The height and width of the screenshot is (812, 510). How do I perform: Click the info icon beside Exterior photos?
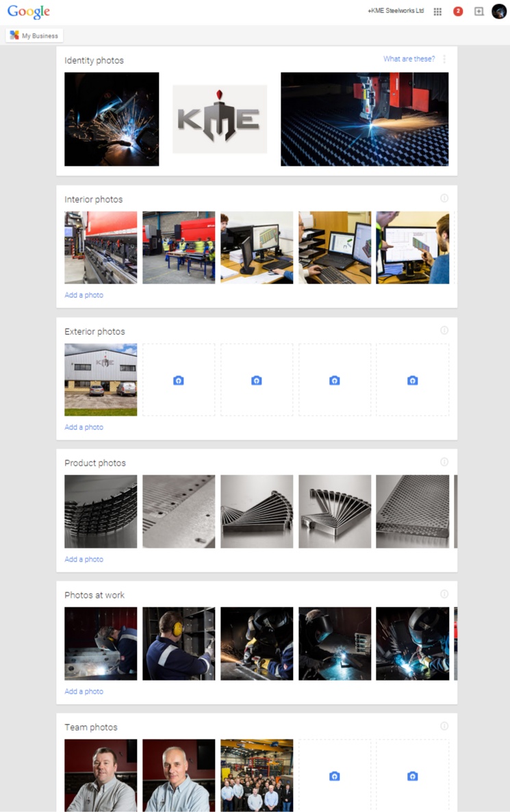coord(444,331)
